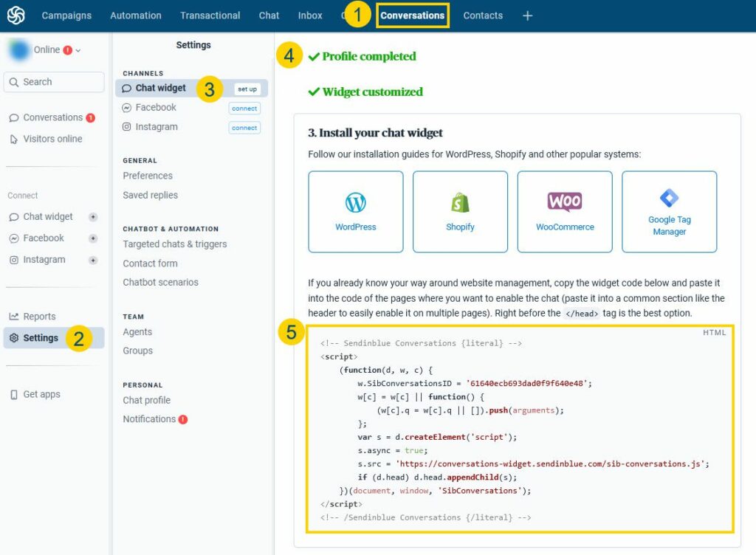
Task: Click the sib-conversations.js URL string
Action: click(549, 464)
